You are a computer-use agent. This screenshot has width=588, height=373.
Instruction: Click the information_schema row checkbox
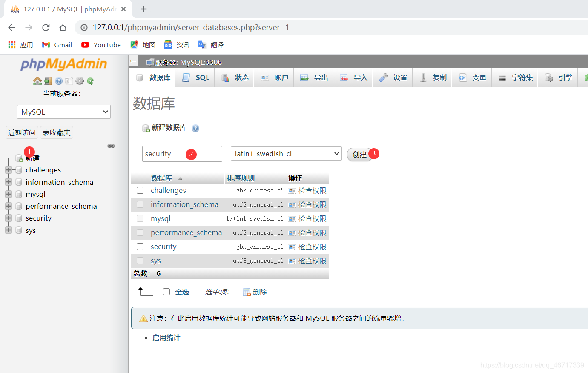140,204
